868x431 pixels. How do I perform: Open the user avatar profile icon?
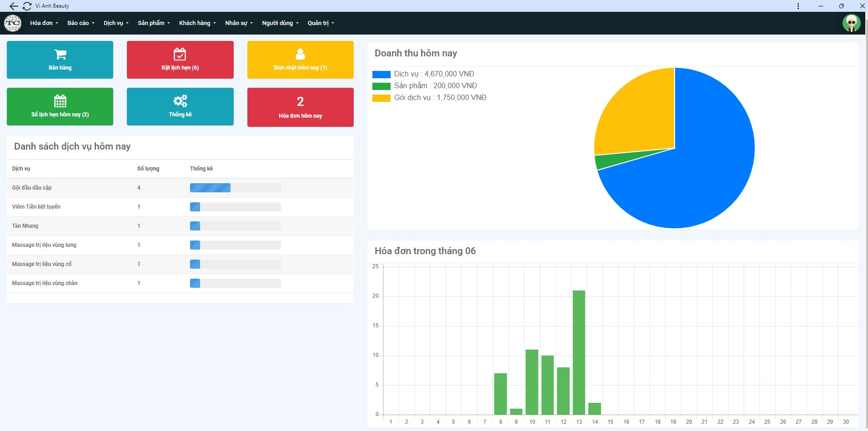click(851, 23)
